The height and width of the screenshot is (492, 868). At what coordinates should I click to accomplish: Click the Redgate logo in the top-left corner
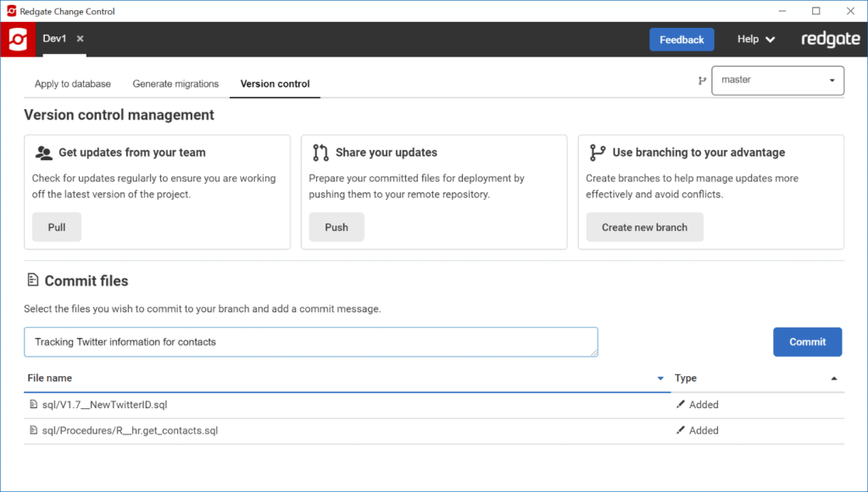click(16, 38)
